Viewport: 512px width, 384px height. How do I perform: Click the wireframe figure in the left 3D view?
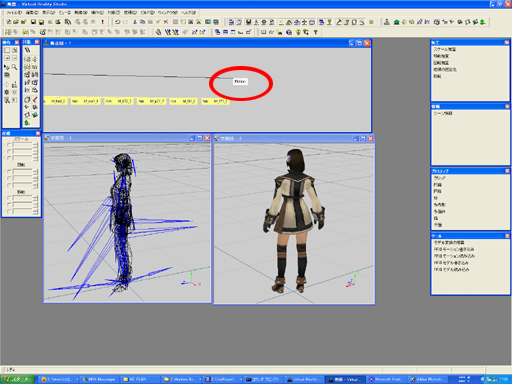click(122, 221)
